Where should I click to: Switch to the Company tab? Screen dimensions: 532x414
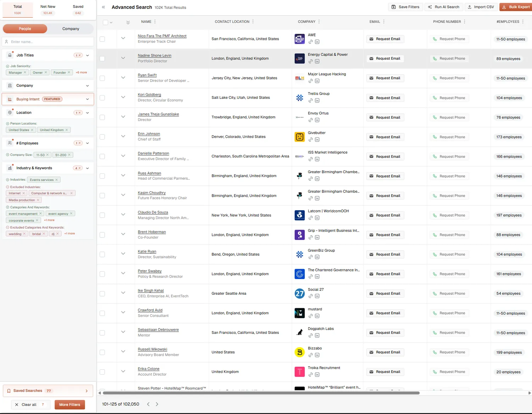[x=71, y=29]
